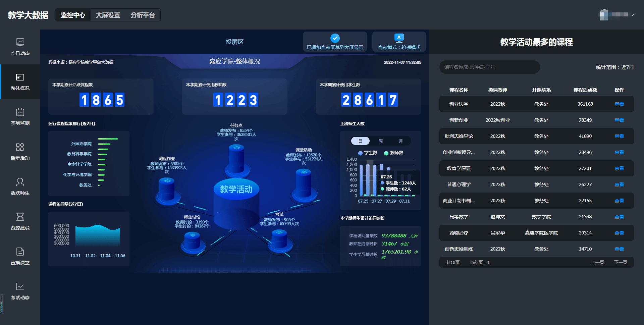Go to 活跃师生 person icon
Viewport: 644px width, 325px height.
click(20, 182)
